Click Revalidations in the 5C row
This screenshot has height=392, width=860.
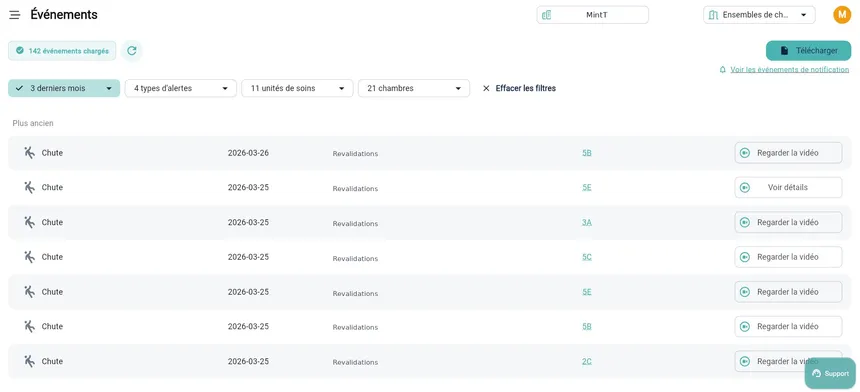(x=355, y=258)
